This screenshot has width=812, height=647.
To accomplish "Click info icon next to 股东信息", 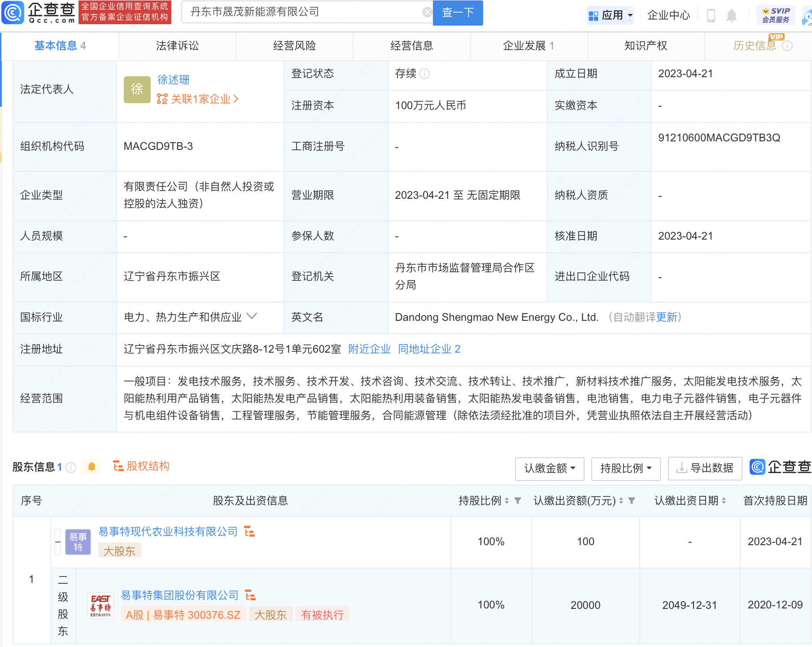I will tap(71, 468).
